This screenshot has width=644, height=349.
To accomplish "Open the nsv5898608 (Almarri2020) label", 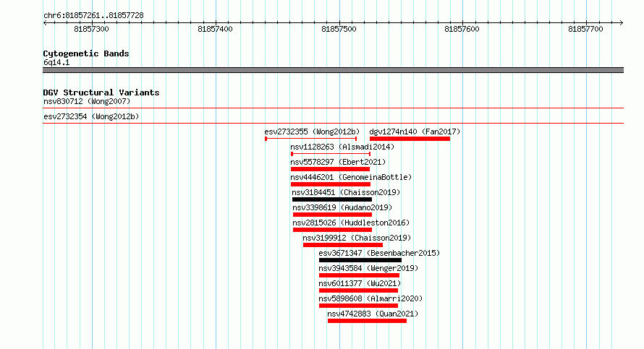I will [370, 298].
